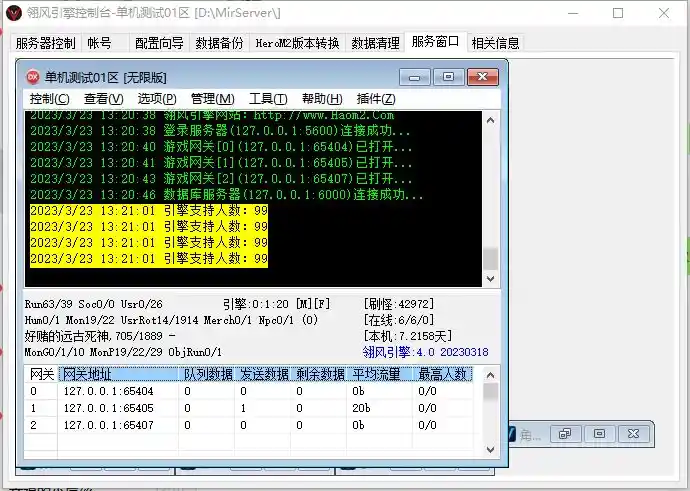This screenshot has width=690, height=491.
Task: Click the 剩余数据 column header
Action: (x=319, y=374)
